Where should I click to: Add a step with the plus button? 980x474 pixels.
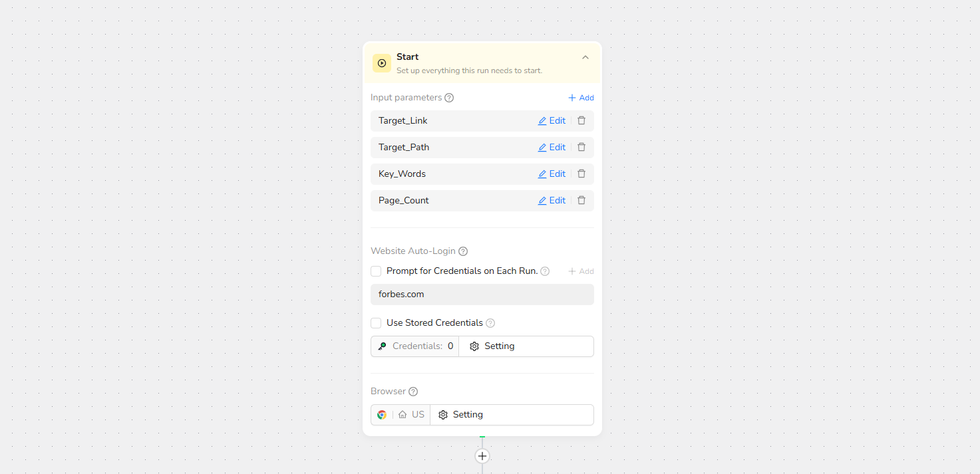pyautogui.click(x=482, y=456)
